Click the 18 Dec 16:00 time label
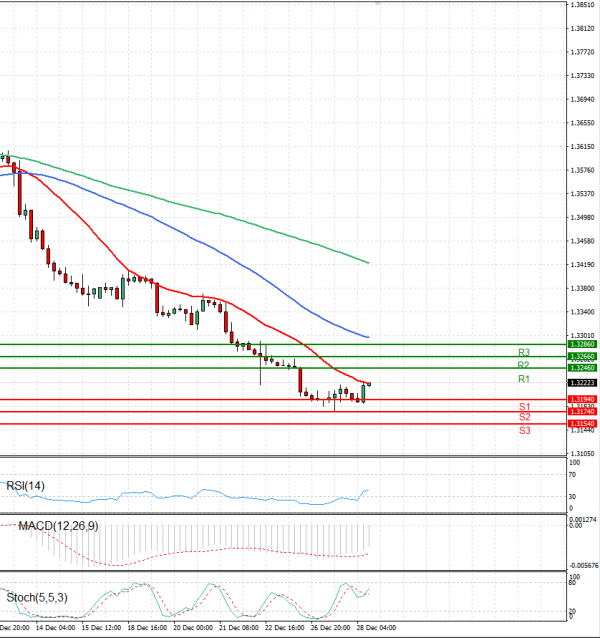Viewport: 600px width, 638px height. [x=147, y=628]
